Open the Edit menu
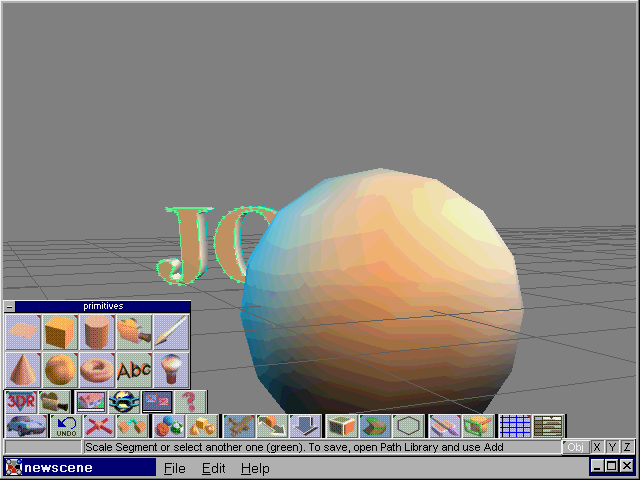 [213, 468]
